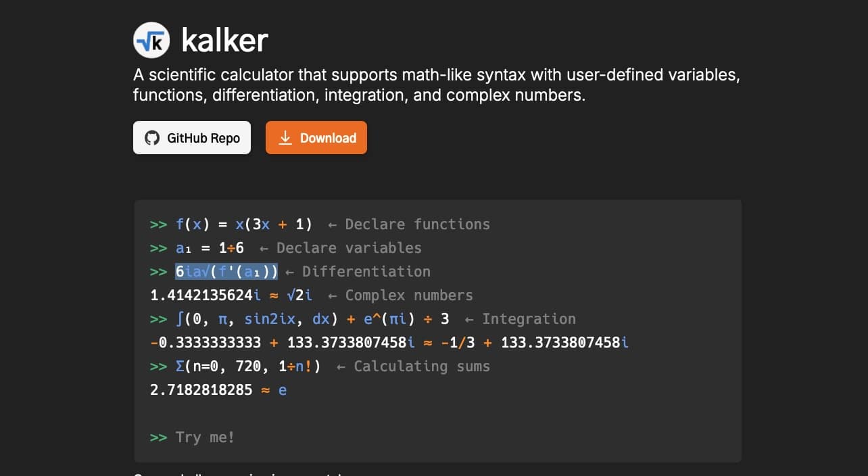Click the "← Complex numbers" comment

coord(400,295)
